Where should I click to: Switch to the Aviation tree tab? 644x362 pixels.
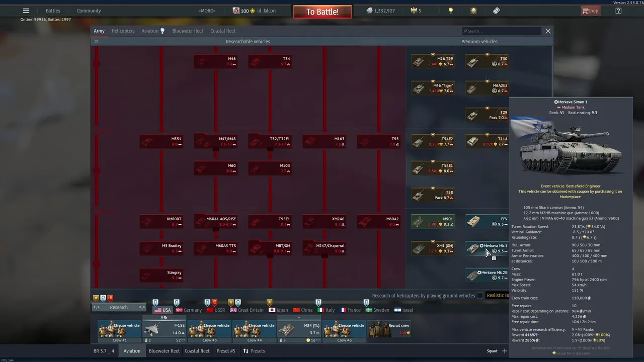coord(150,31)
